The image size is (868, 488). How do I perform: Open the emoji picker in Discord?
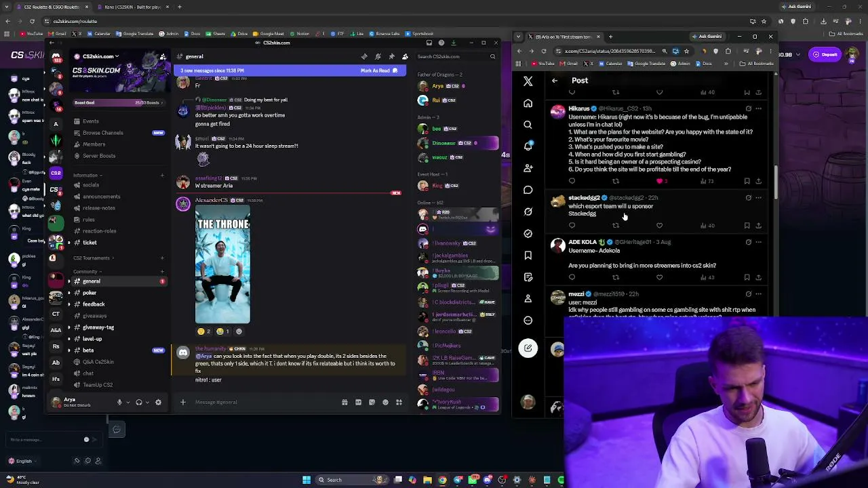(x=385, y=402)
